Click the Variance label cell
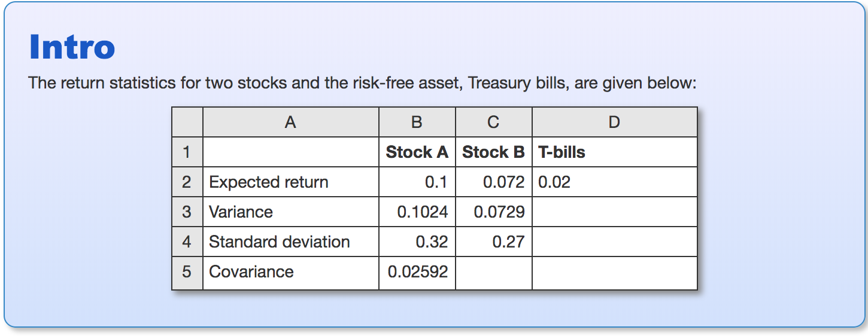The height and width of the screenshot is (336, 868). coord(290,212)
